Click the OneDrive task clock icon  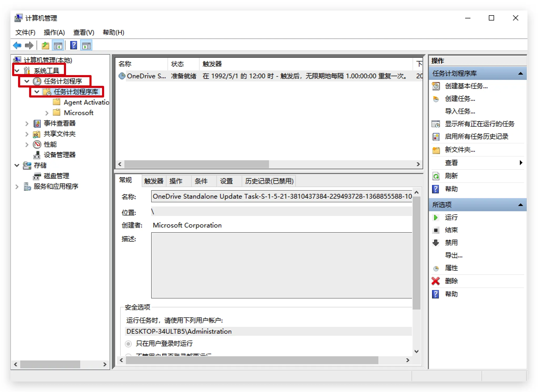pos(122,76)
